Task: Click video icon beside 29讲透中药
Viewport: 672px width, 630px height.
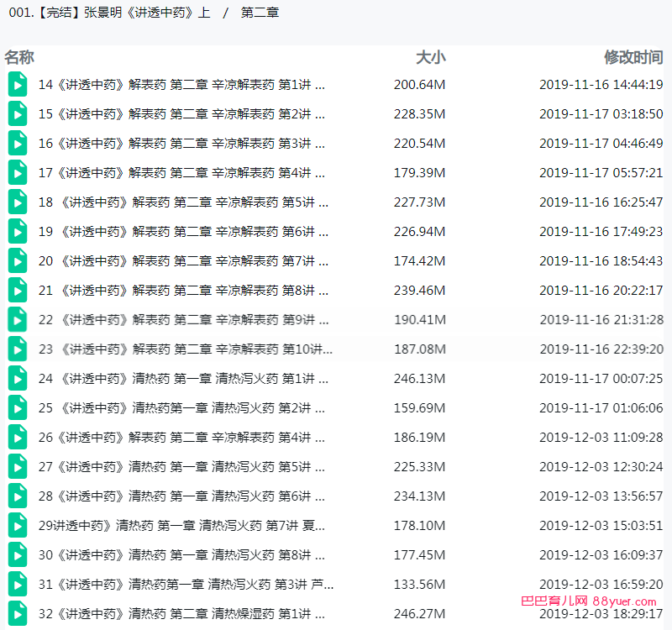Action: [18, 526]
